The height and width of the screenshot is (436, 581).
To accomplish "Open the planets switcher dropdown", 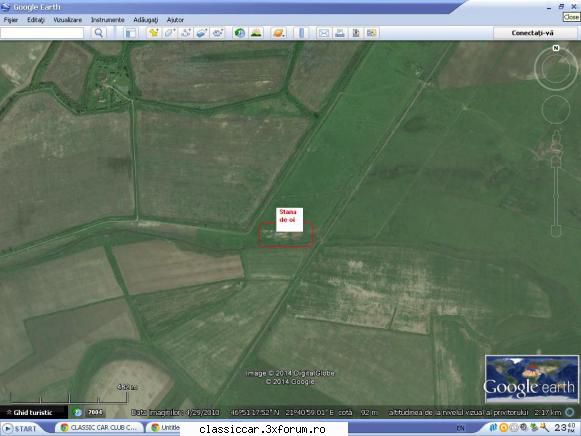I will pyautogui.click(x=279, y=33).
